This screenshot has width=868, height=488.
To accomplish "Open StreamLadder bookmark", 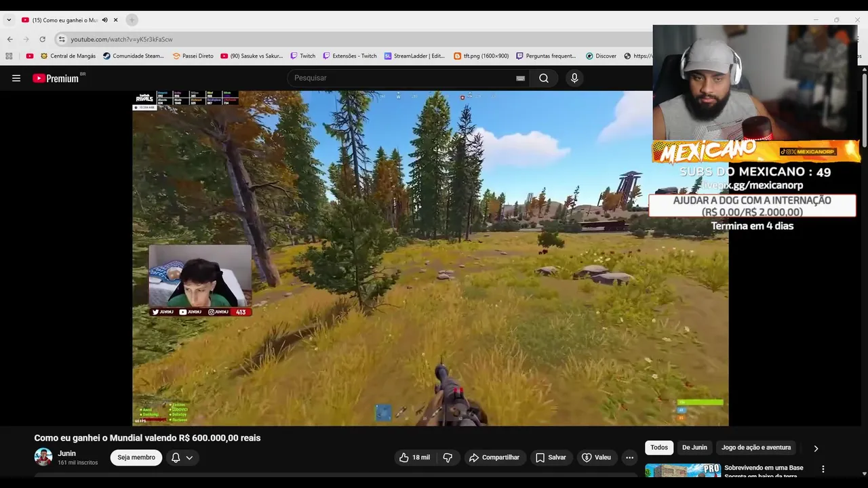I will coord(414,56).
